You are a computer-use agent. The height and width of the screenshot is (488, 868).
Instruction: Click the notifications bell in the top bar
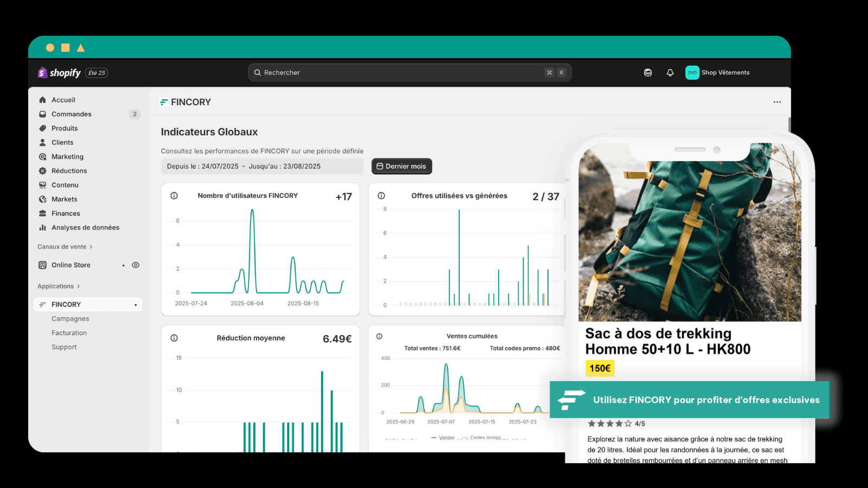tap(670, 72)
